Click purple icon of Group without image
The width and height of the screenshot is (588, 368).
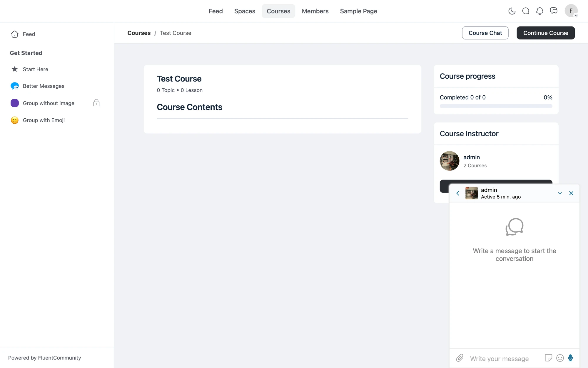pyautogui.click(x=15, y=103)
